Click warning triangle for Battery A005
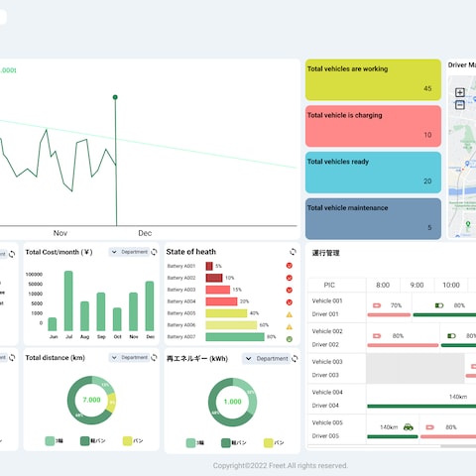This screenshot has height=476, width=476. point(290,314)
